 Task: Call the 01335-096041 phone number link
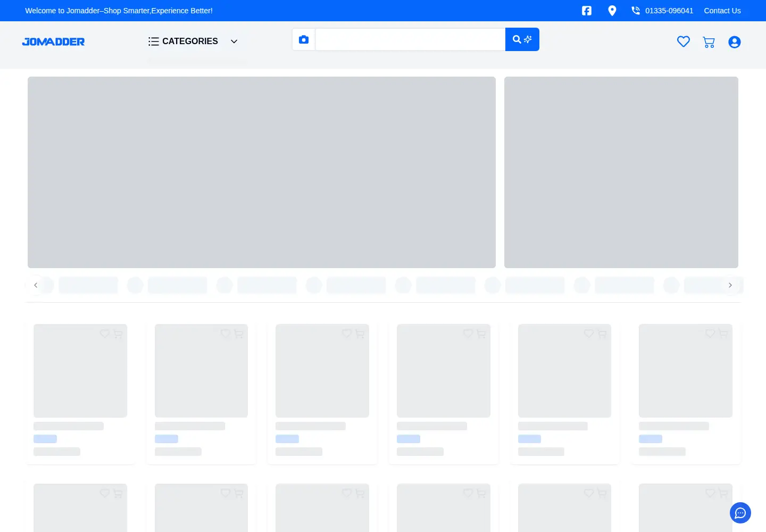click(662, 11)
